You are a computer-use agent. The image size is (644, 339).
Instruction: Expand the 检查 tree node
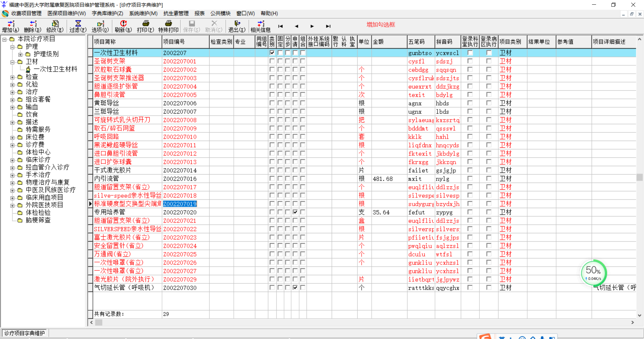pyautogui.click(x=12, y=77)
